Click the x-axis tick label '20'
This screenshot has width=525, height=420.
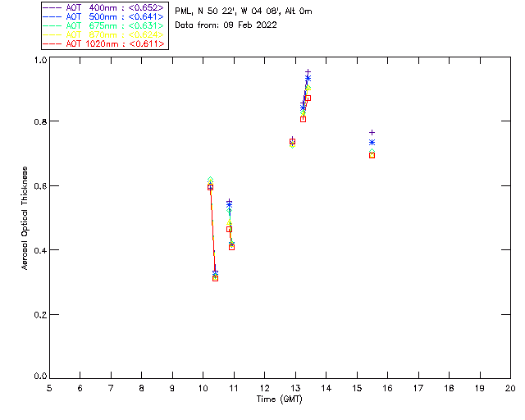pos(510,388)
